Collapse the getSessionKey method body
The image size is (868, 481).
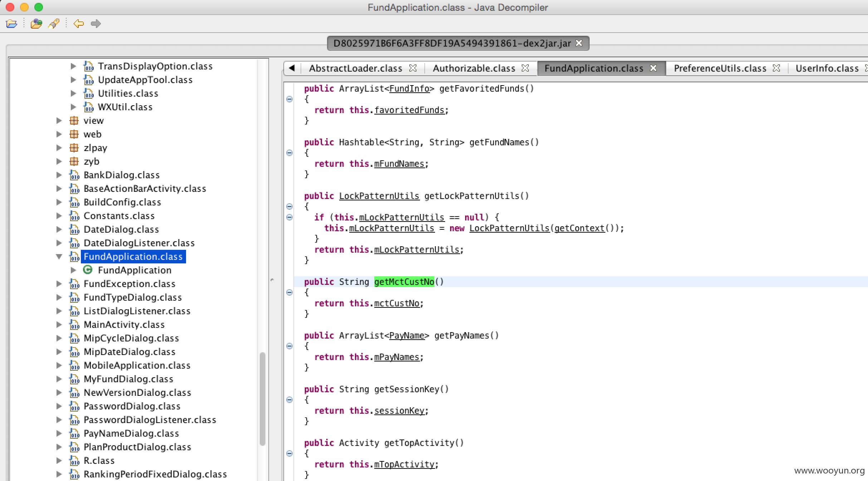coord(289,400)
